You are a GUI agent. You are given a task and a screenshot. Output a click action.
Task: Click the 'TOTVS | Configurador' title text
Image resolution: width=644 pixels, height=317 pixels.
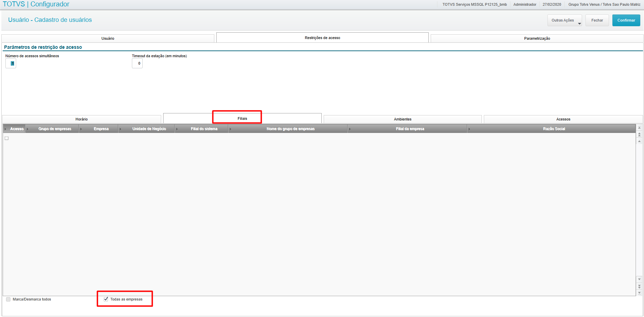click(x=36, y=4)
